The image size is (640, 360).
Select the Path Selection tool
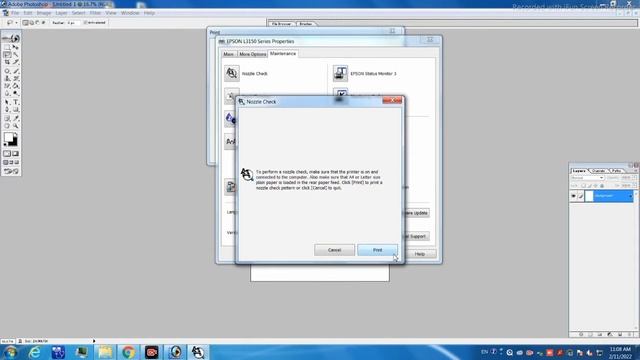(7, 102)
